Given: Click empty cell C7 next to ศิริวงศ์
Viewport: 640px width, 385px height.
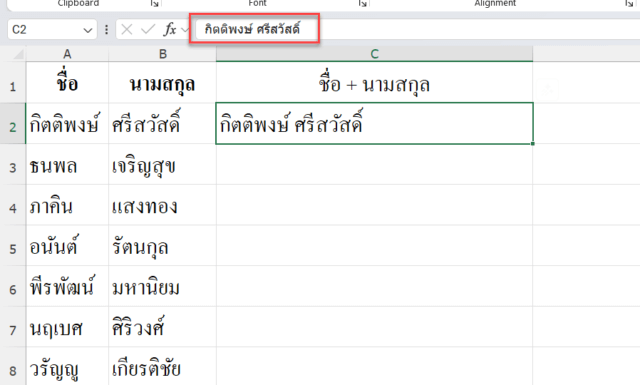Looking at the screenshot, I should tap(374, 327).
